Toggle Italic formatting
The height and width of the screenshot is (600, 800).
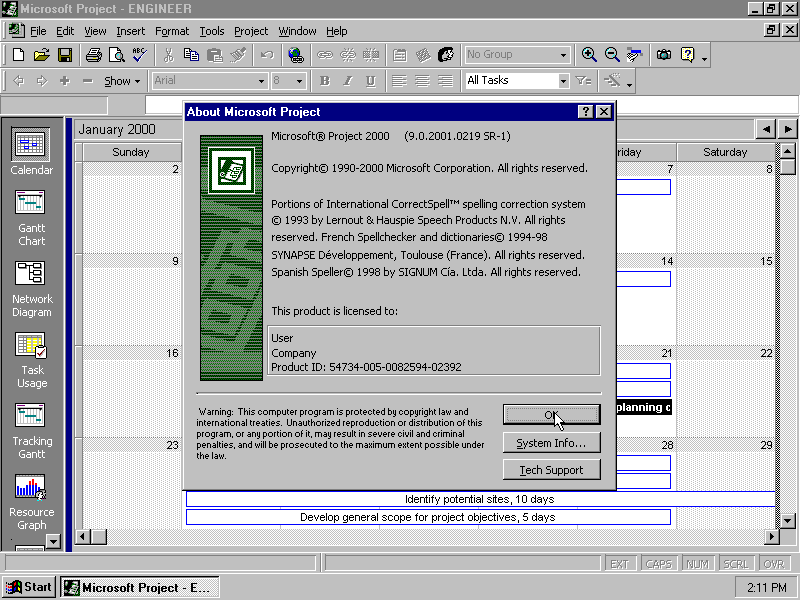click(347, 81)
